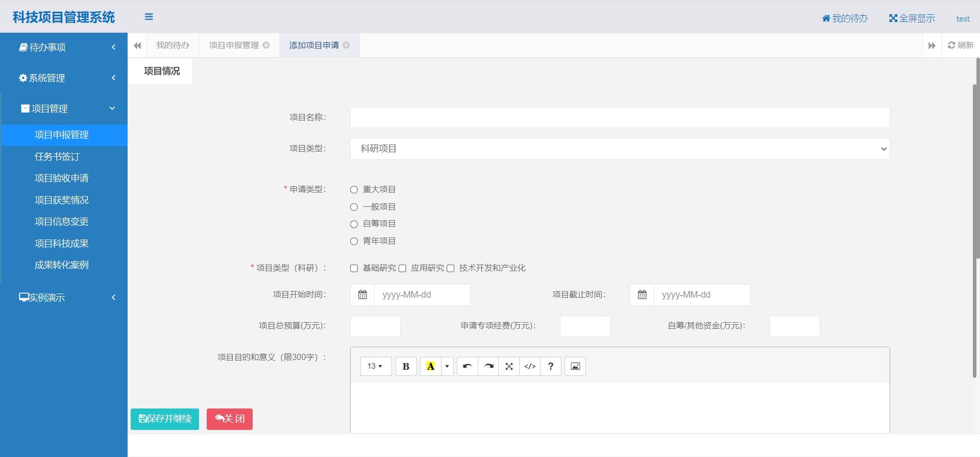The height and width of the screenshot is (457, 980).
Task: Click the bold B editor button
Action: coord(406,366)
